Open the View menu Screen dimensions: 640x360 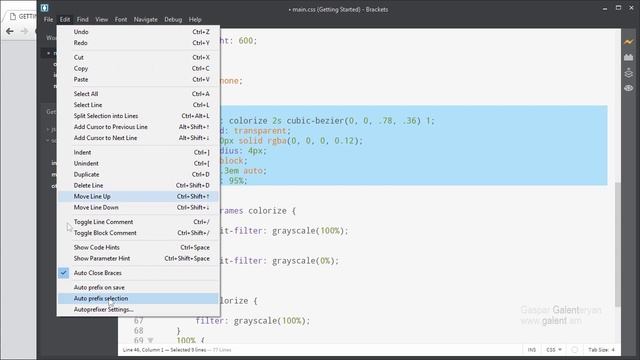click(x=102, y=19)
